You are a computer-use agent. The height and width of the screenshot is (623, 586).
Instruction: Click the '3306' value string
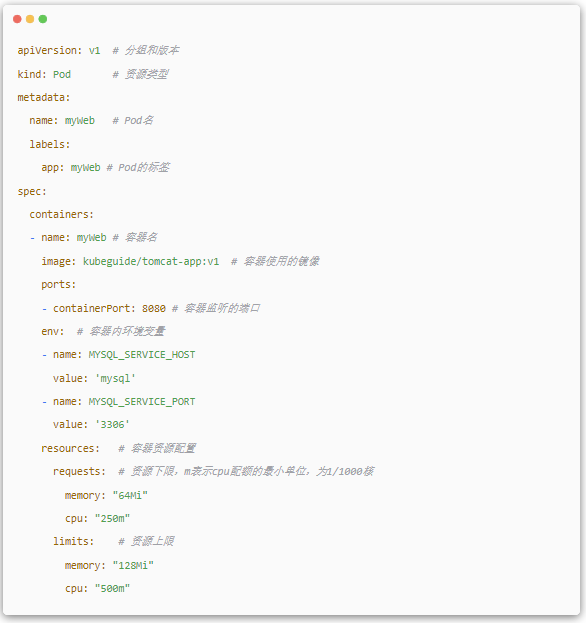click(112, 425)
